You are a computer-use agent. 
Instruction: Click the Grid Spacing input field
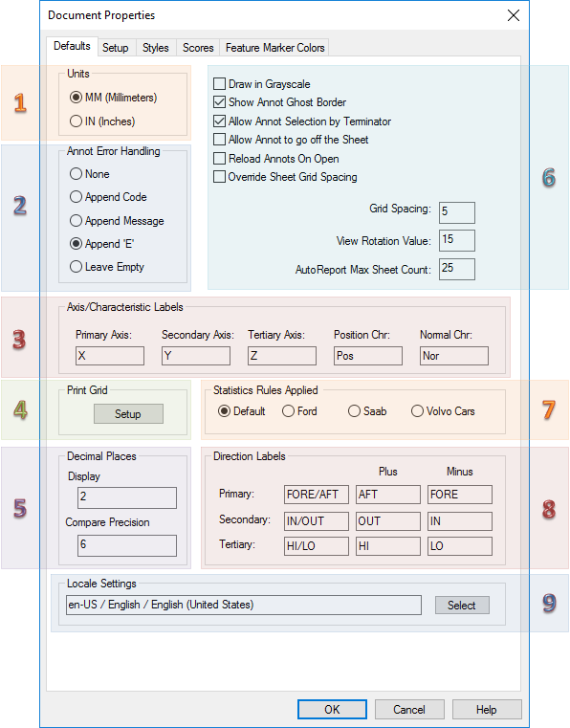coord(457,212)
